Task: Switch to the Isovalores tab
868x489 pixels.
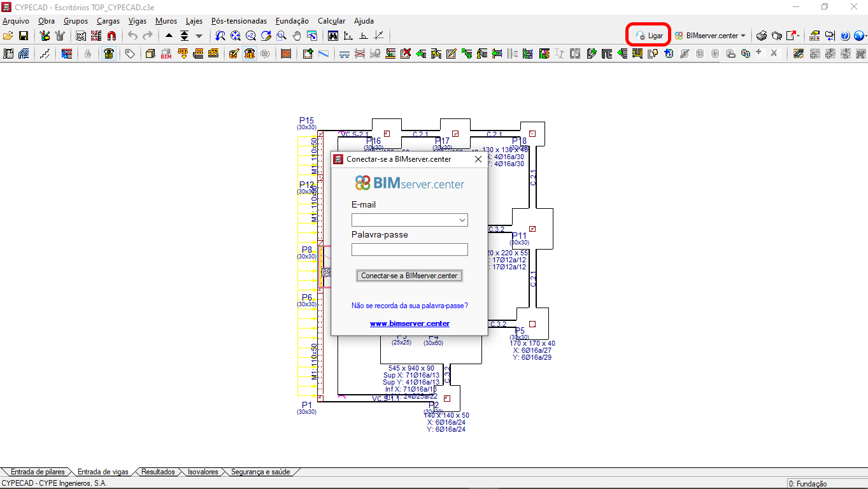Action: tap(203, 472)
